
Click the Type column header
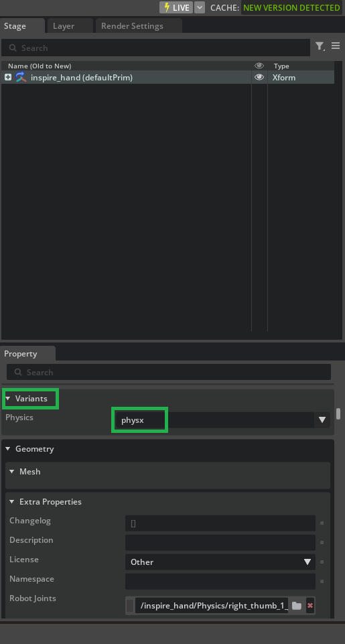(282, 66)
